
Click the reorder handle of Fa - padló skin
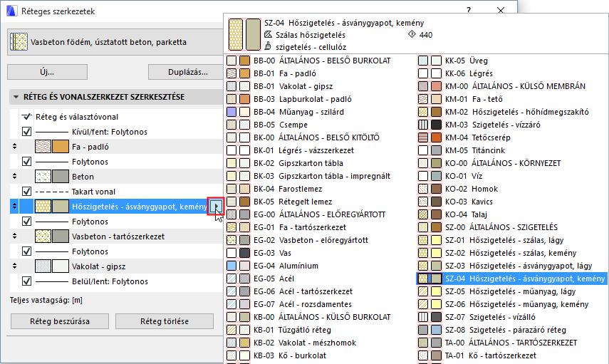click(x=14, y=147)
